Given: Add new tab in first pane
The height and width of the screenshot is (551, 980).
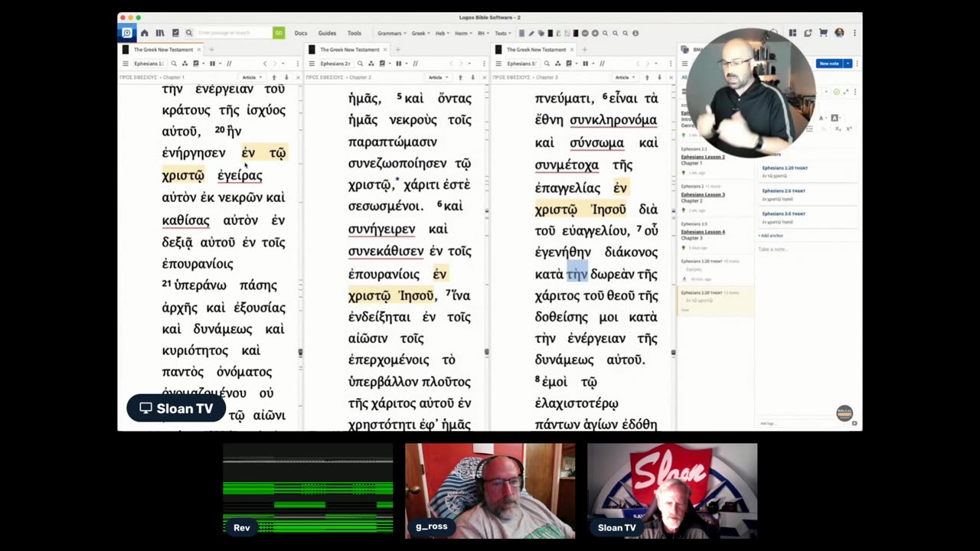Looking at the screenshot, I should click(x=212, y=50).
